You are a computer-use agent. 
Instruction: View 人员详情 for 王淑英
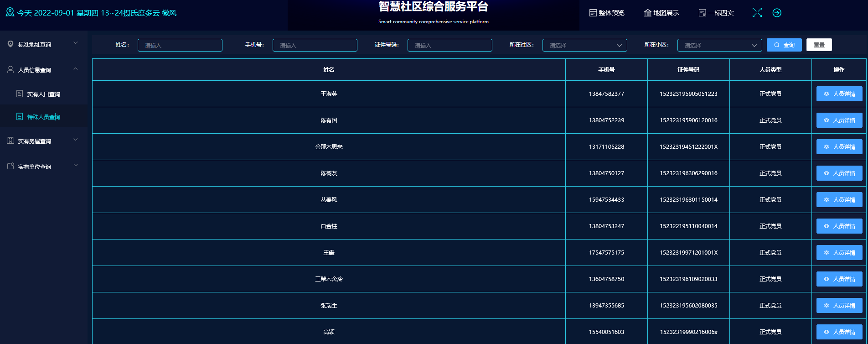[839, 94]
